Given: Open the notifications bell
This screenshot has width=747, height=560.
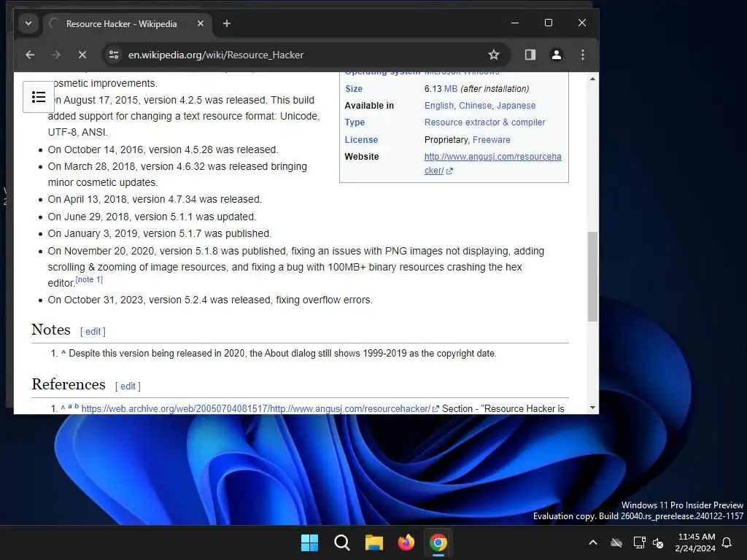Looking at the screenshot, I should click(x=727, y=542).
